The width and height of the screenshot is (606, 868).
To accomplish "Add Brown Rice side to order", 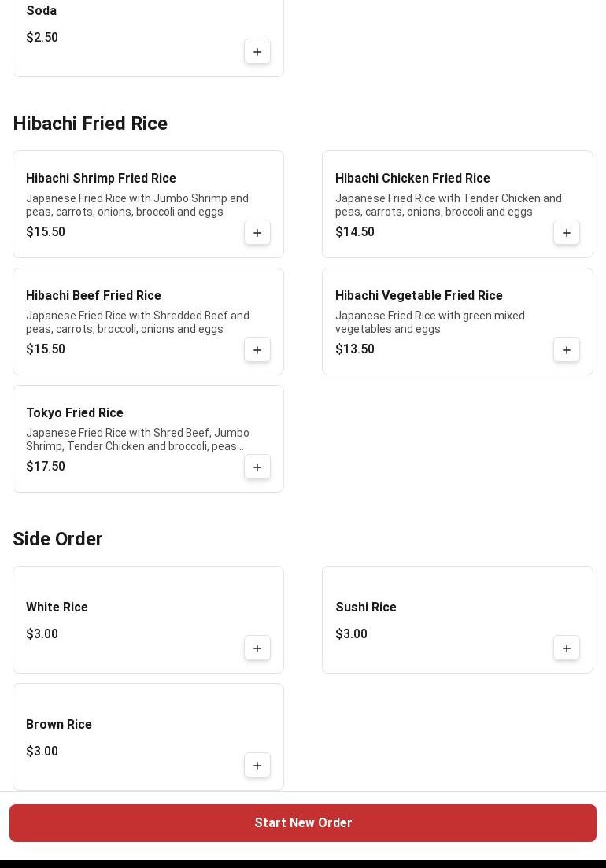I will [x=257, y=766].
